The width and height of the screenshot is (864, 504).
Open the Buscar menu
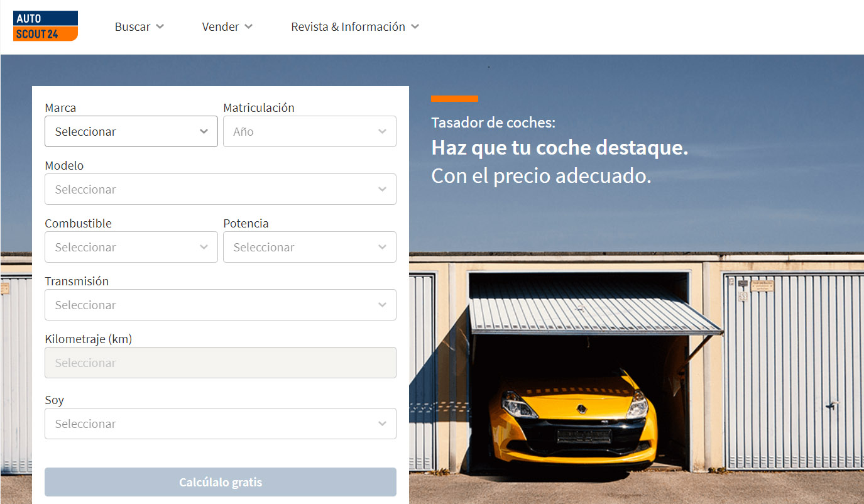coord(133,27)
